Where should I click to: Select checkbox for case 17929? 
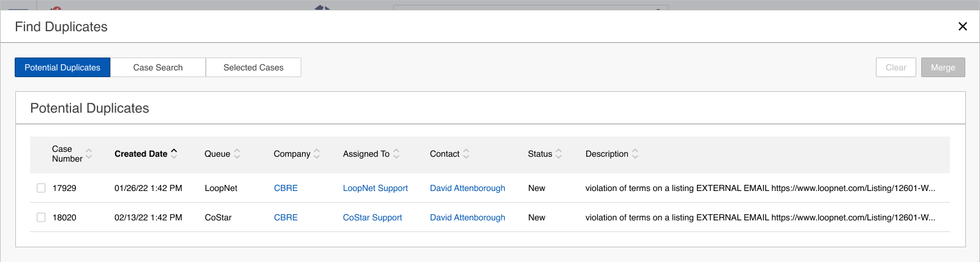tap(41, 188)
